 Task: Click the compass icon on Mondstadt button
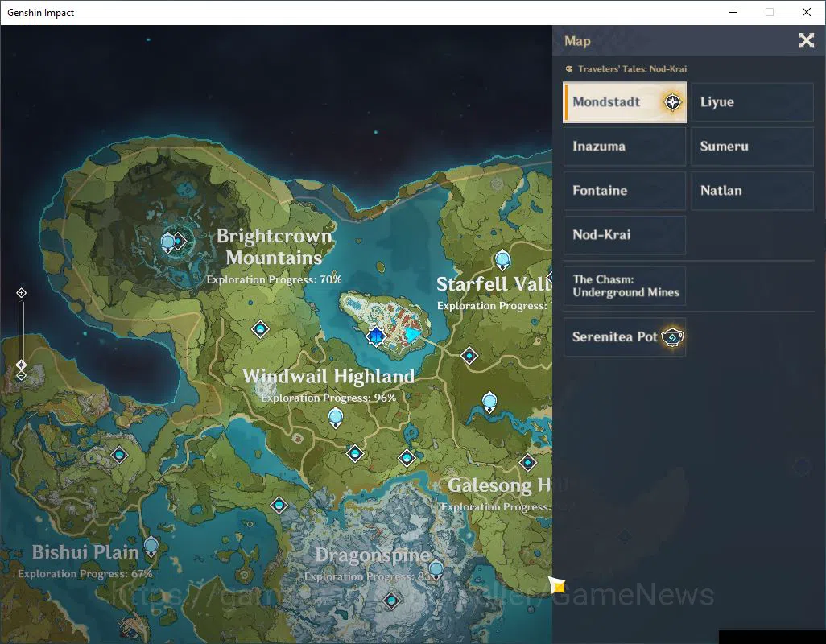[672, 102]
